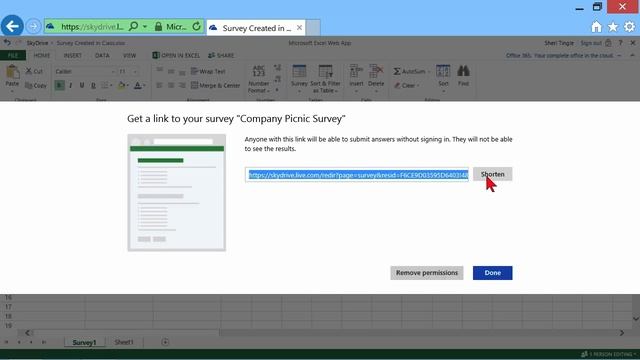Open the '1 PERSON EDITING' status dropdown
This screenshot has width=640, height=360.
609,354
